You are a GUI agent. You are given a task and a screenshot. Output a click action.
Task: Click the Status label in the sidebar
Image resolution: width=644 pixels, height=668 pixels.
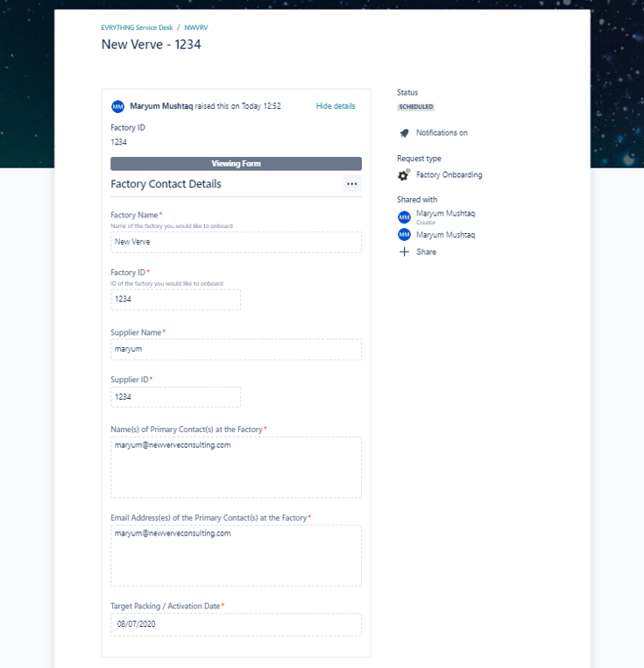(x=407, y=92)
